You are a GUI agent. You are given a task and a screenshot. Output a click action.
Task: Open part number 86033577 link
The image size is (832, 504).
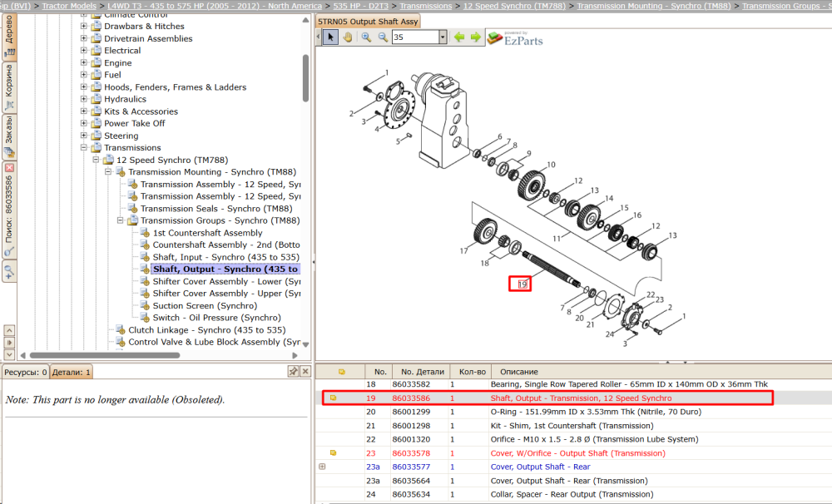coord(411,467)
